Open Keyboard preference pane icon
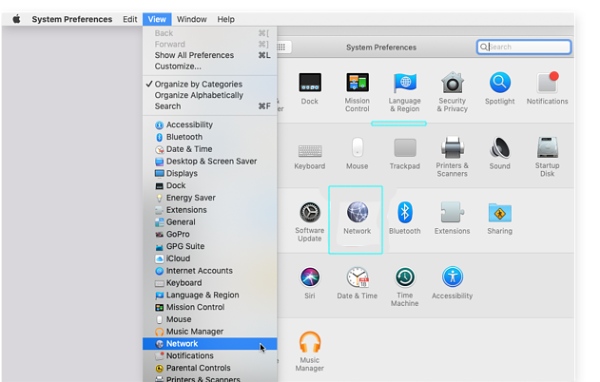The height and width of the screenshot is (382, 600). pyautogui.click(x=310, y=150)
